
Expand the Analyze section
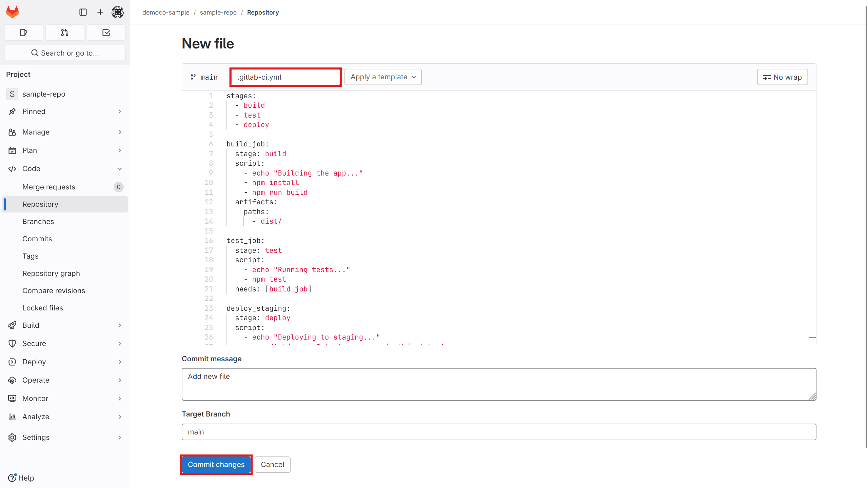coord(65,416)
